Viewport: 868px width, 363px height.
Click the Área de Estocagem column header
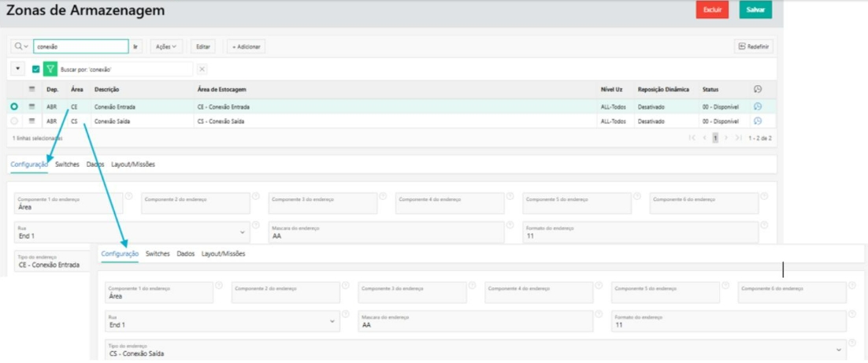[x=222, y=89]
